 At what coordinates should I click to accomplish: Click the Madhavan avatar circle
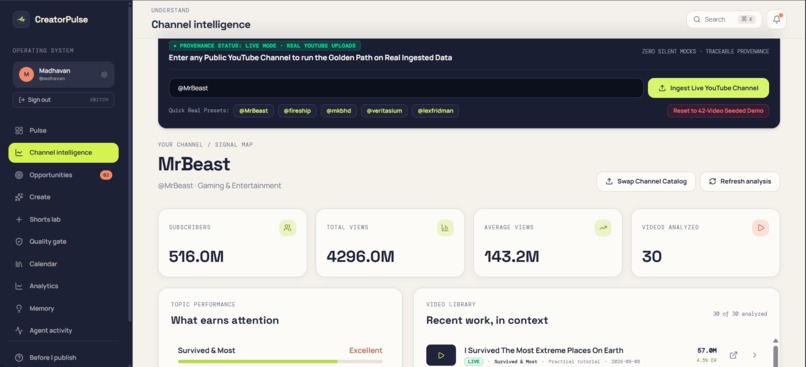coord(26,75)
